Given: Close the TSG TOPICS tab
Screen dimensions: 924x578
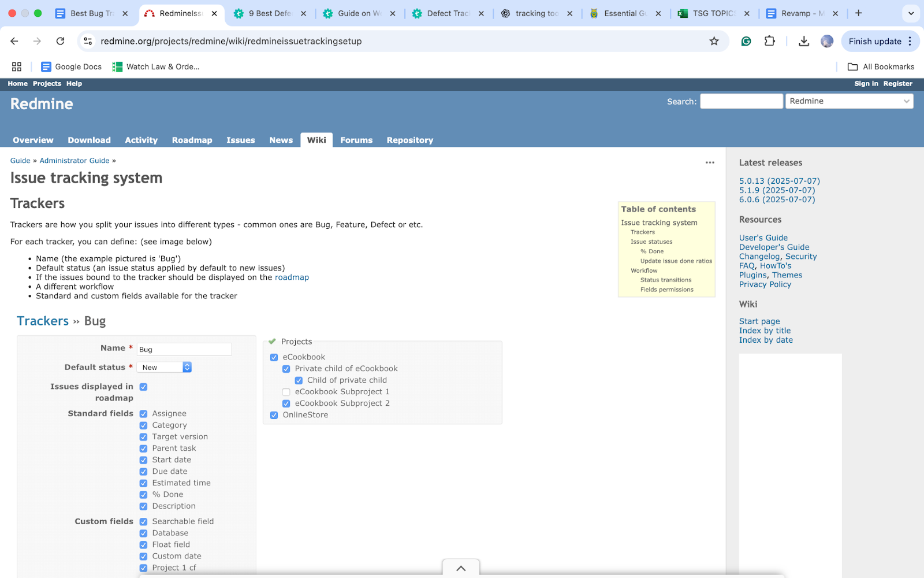Looking at the screenshot, I should click(747, 13).
